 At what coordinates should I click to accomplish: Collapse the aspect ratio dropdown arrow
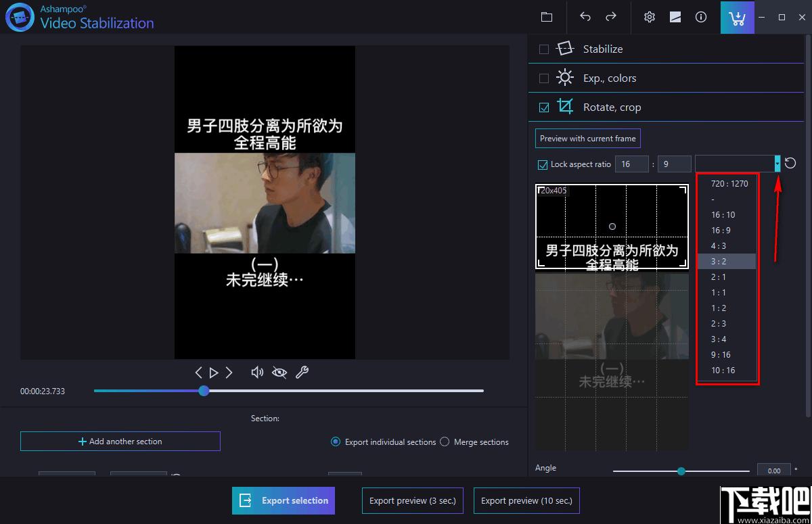(777, 164)
